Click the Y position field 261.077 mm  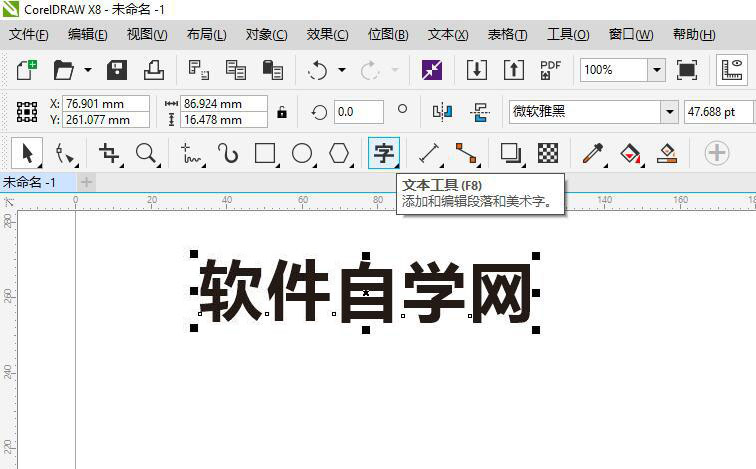pyautogui.click(x=106, y=120)
